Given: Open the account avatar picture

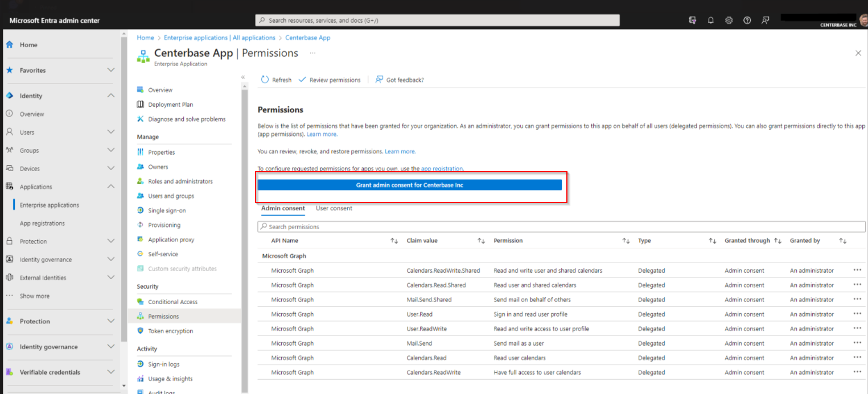Looking at the screenshot, I should (x=863, y=20).
